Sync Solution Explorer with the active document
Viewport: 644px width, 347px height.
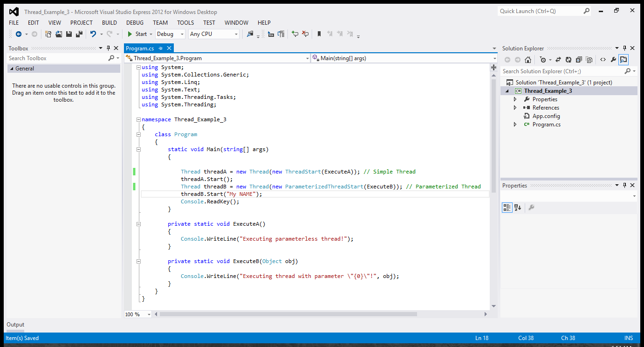558,60
